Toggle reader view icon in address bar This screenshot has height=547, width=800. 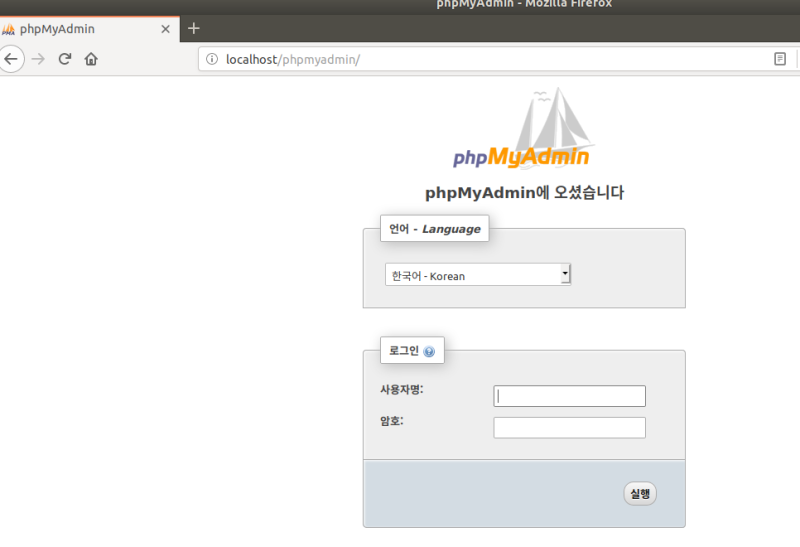coord(780,59)
